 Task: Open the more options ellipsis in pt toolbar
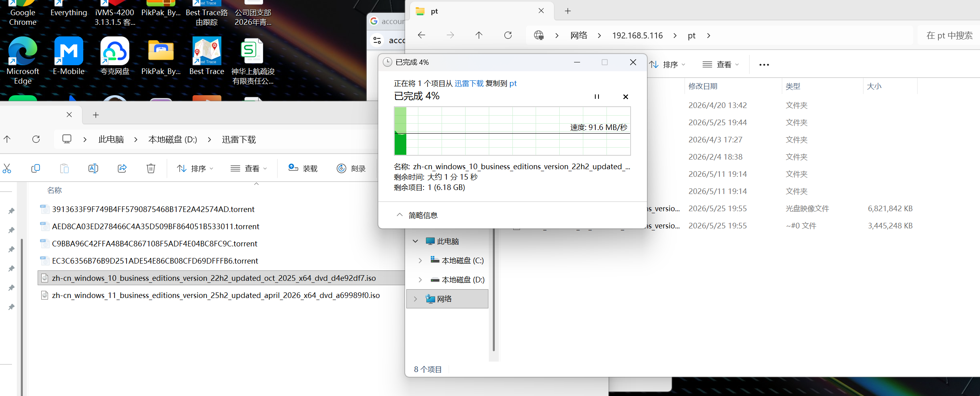tap(764, 65)
